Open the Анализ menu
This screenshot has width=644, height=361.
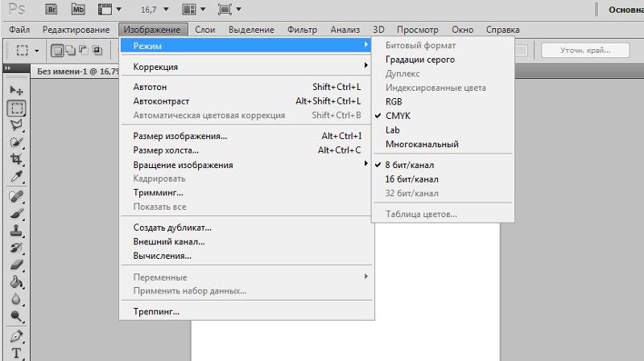pyautogui.click(x=345, y=30)
